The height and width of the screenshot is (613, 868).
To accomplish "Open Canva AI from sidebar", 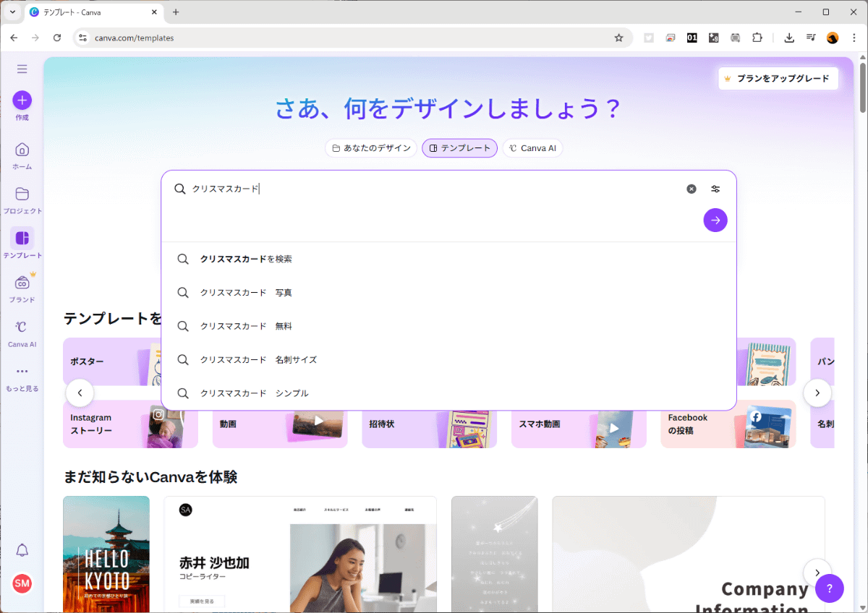I will coord(22,333).
